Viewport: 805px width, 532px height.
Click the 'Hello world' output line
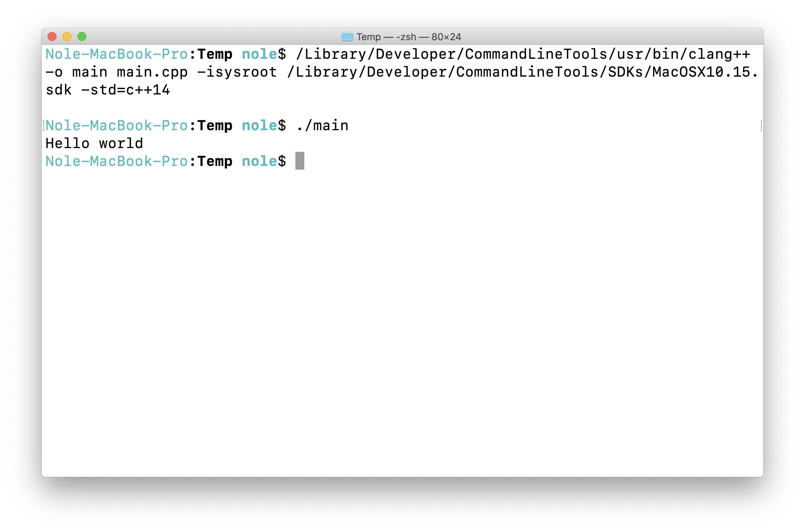point(94,143)
